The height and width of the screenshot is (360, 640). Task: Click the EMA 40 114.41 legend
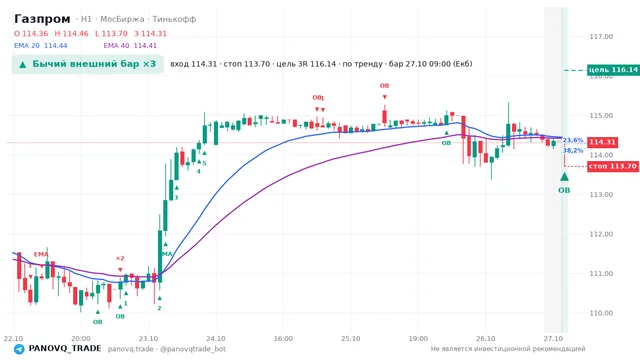130,46
